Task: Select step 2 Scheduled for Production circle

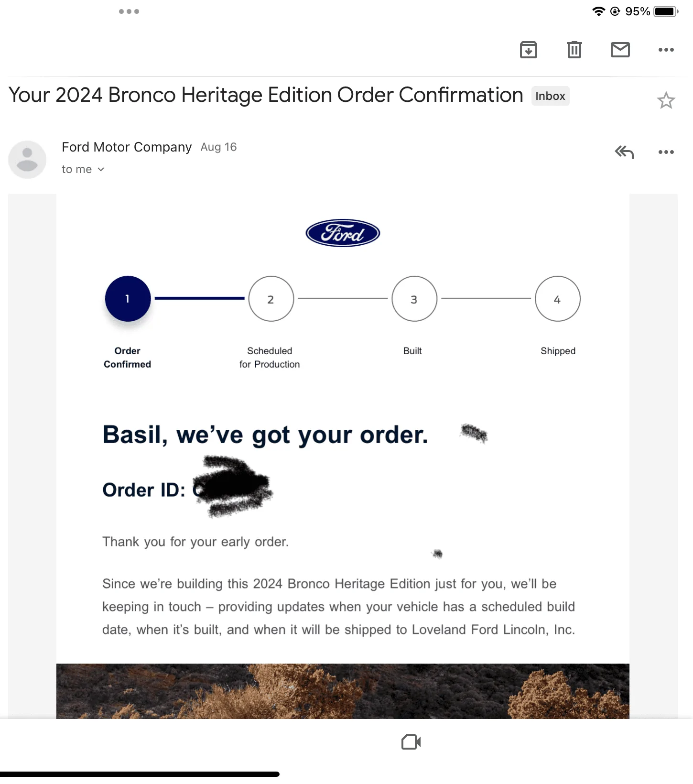Action: point(271,299)
